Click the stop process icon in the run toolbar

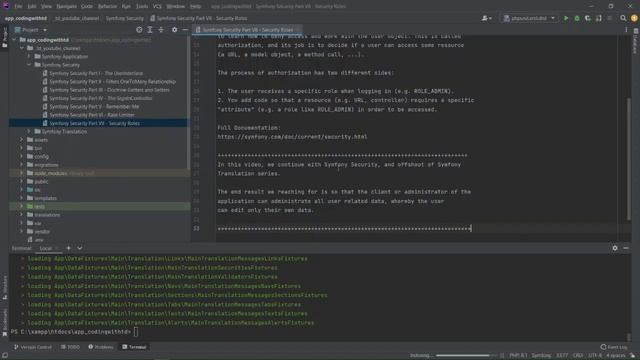tap(609, 18)
